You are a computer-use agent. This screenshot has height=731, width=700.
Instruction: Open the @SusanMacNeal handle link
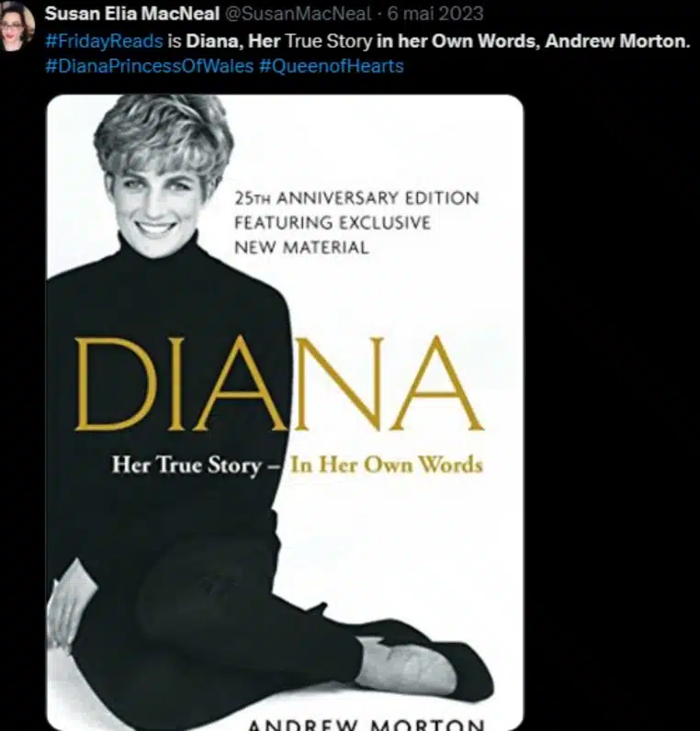coord(299,14)
